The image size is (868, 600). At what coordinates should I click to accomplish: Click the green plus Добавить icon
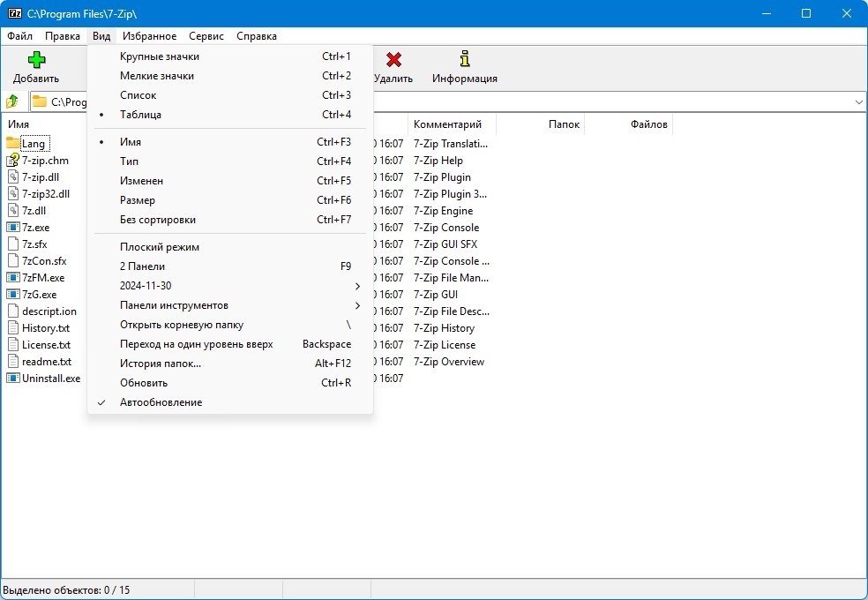36,59
